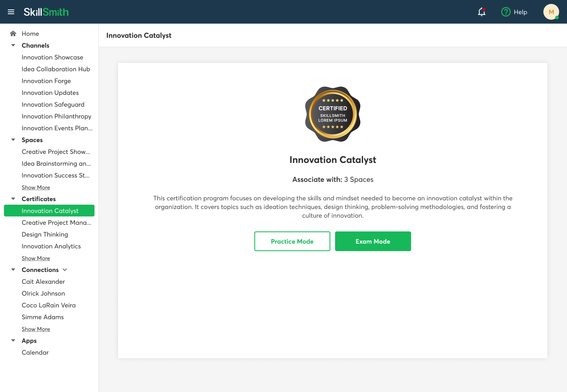The height and width of the screenshot is (392, 567).
Task: Open Innovation Updates channel
Action: click(50, 92)
